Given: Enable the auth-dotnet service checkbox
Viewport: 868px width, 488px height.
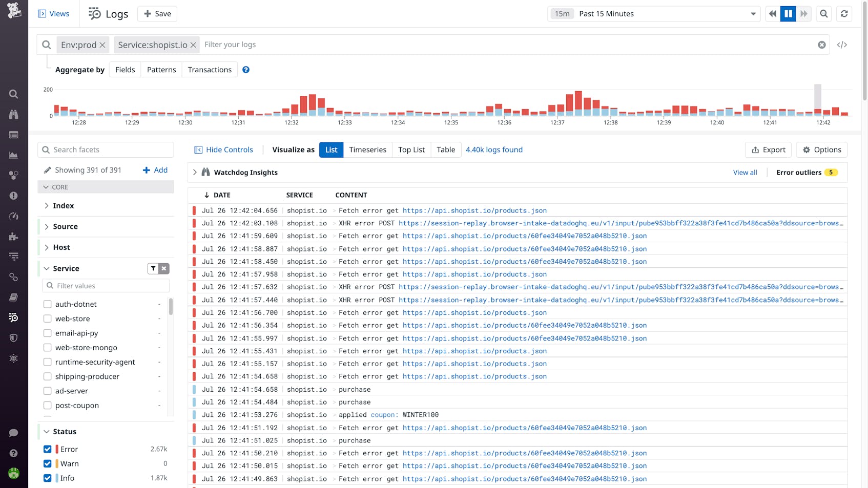Looking at the screenshot, I should click(x=47, y=304).
